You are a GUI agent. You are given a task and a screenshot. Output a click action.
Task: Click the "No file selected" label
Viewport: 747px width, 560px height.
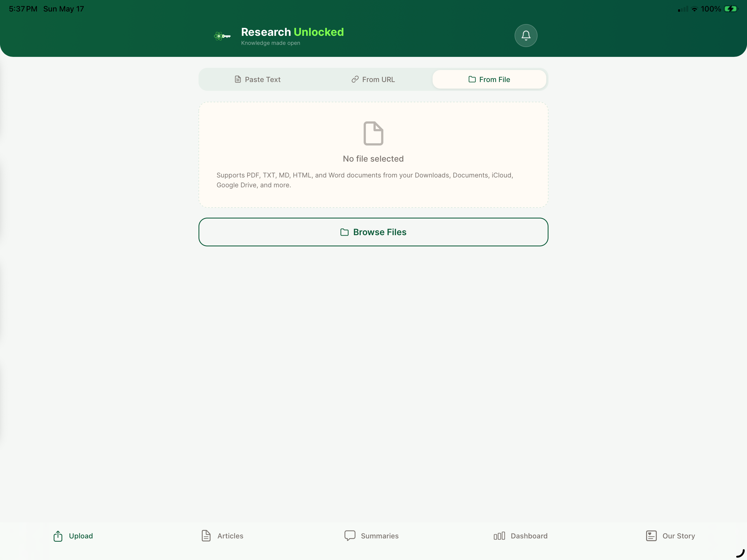(x=373, y=159)
